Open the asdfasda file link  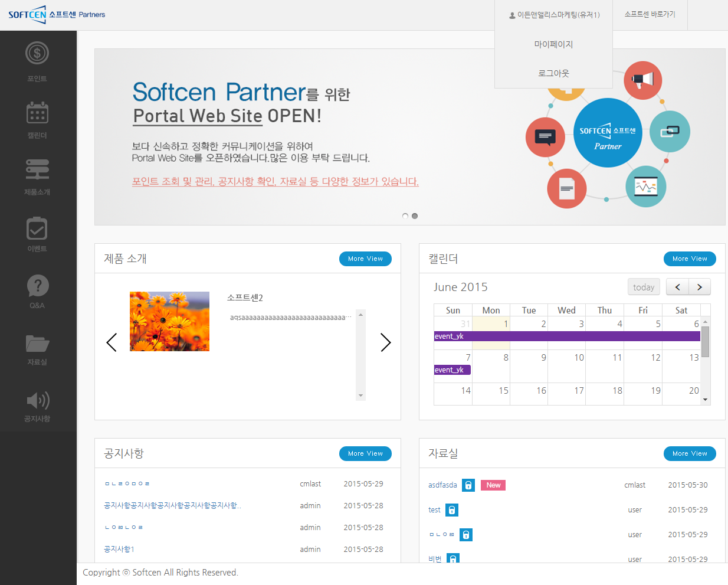442,485
